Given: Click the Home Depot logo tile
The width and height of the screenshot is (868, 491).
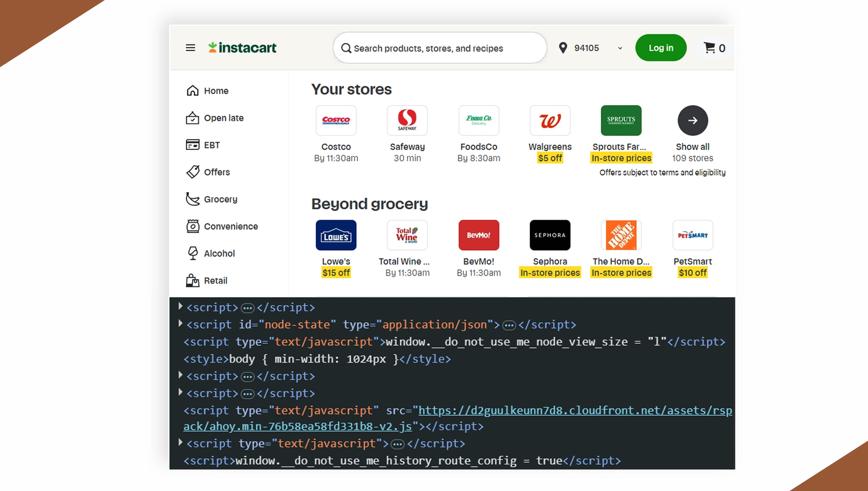Looking at the screenshot, I should [x=621, y=235].
